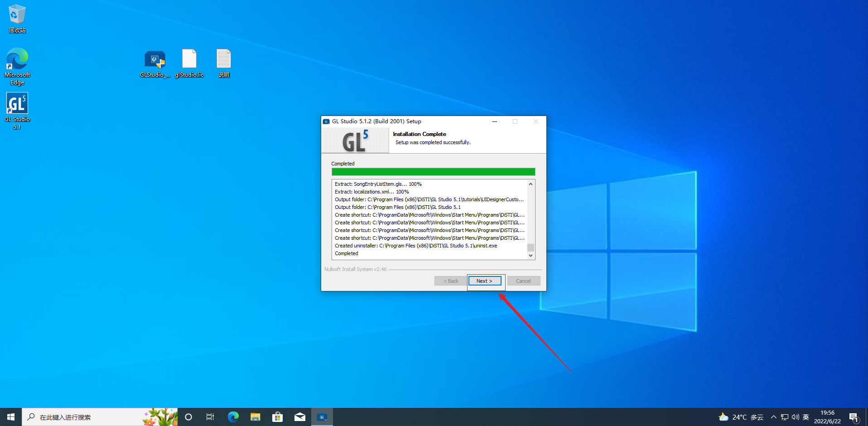Select the GLStudio installer file on desktop
The image size is (868, 426).
click(155, 64)
